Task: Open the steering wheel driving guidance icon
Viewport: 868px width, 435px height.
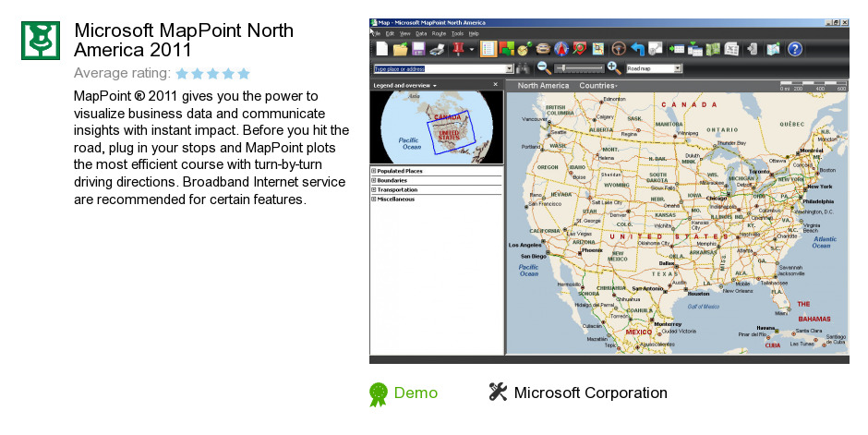Action: 619,49
